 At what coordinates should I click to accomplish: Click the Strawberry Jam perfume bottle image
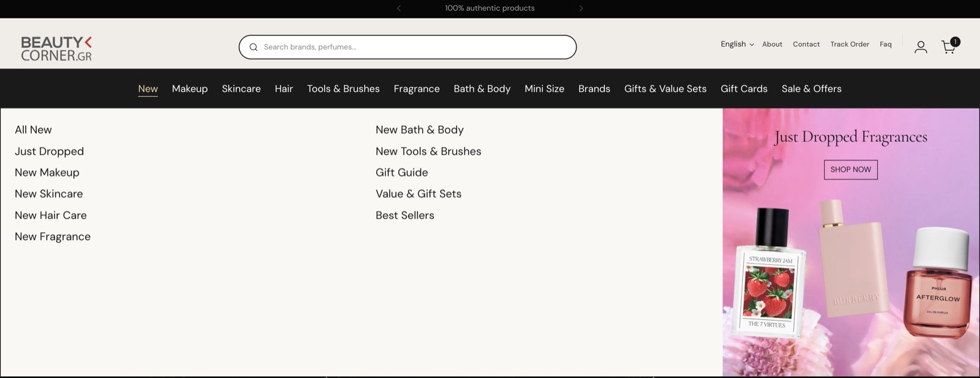[x=771, y=272]
